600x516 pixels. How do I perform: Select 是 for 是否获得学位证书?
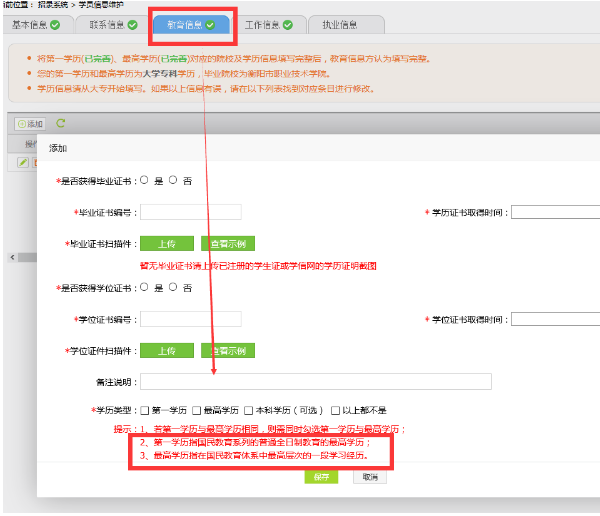click(144, 287)
